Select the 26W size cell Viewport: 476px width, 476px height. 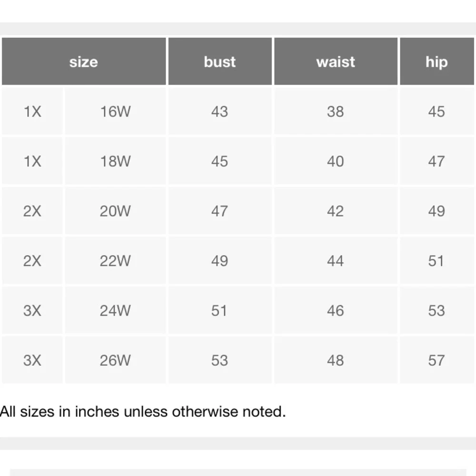click(x=115, y=360)
